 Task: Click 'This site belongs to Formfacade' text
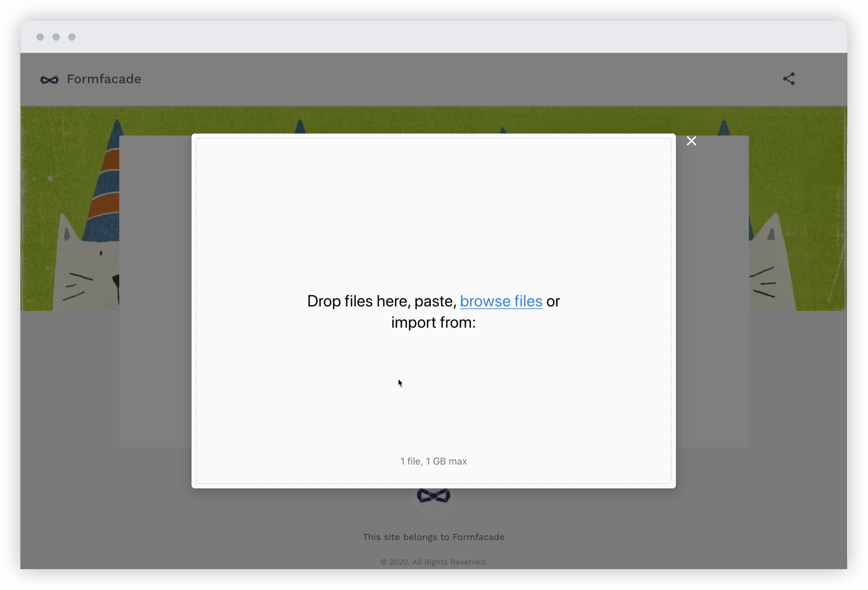click(x=433, y=537)
